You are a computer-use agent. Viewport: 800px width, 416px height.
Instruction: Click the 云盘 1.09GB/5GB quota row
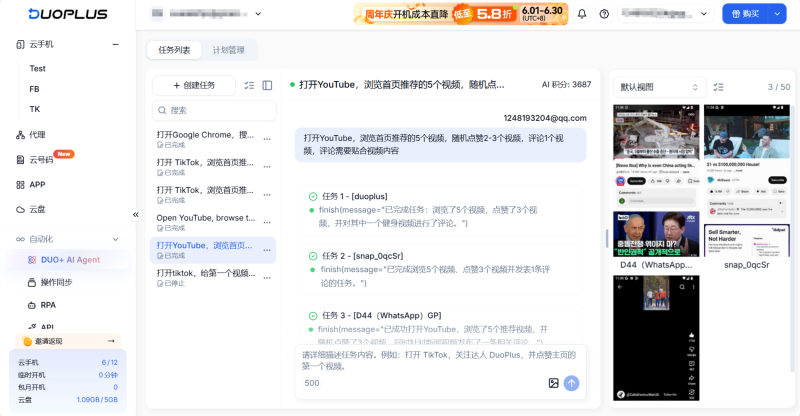(68, 400)
